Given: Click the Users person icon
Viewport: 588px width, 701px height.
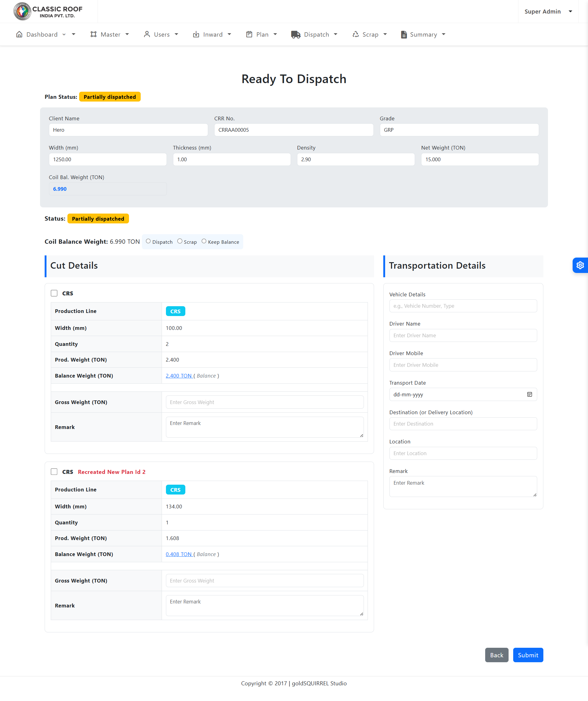Looking at the screenshot, I should click(x=147, y=34).
